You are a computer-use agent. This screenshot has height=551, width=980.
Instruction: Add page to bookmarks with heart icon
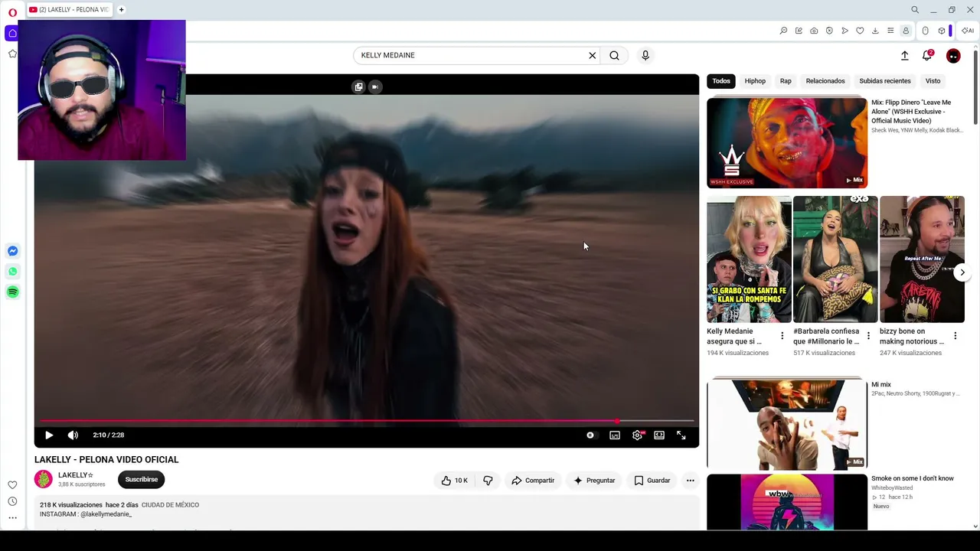860,31
